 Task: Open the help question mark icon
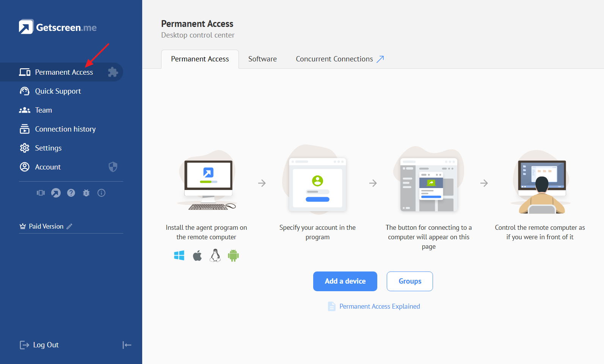(71, 193)
